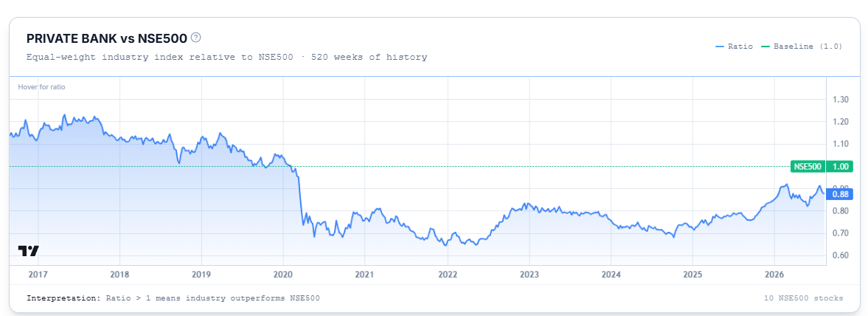Click the Interpretation note text

(173, 298)
